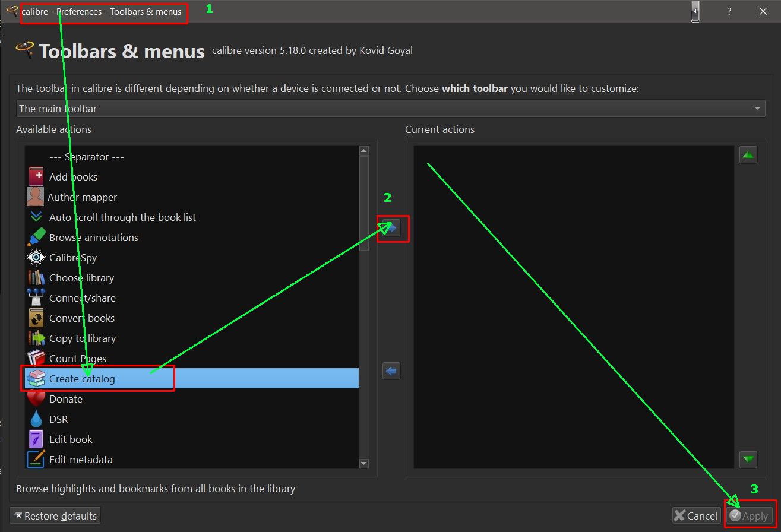The height and width of the screenshot is (532, 781).
Task: Select the Create catalog books icon
Action: pyautogui.click(x=36, y=378)
